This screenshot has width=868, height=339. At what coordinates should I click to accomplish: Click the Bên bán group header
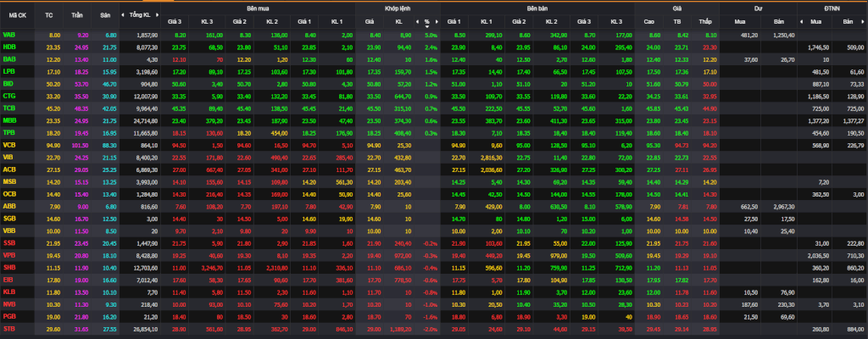(537, 8)
